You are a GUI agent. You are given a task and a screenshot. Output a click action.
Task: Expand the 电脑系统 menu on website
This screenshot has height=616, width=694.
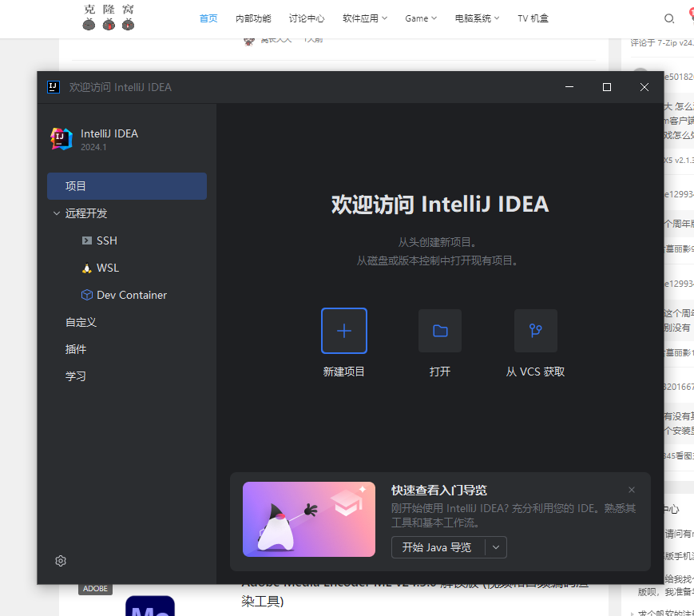[477, 18]
